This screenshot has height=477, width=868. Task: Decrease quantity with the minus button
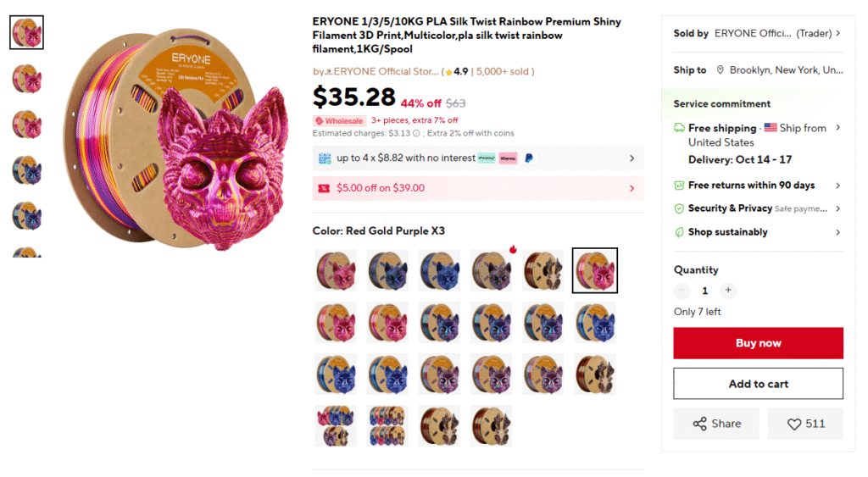tap(682, 291)
